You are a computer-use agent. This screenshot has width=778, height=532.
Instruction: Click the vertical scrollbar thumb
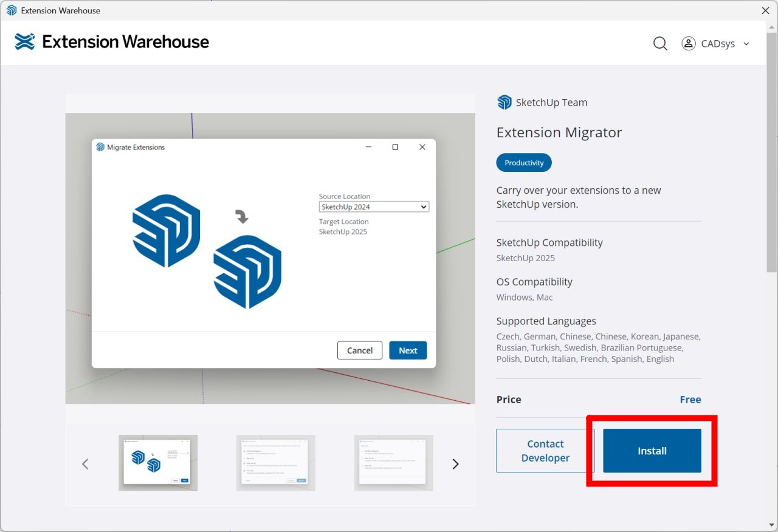[x=771, y=152]
